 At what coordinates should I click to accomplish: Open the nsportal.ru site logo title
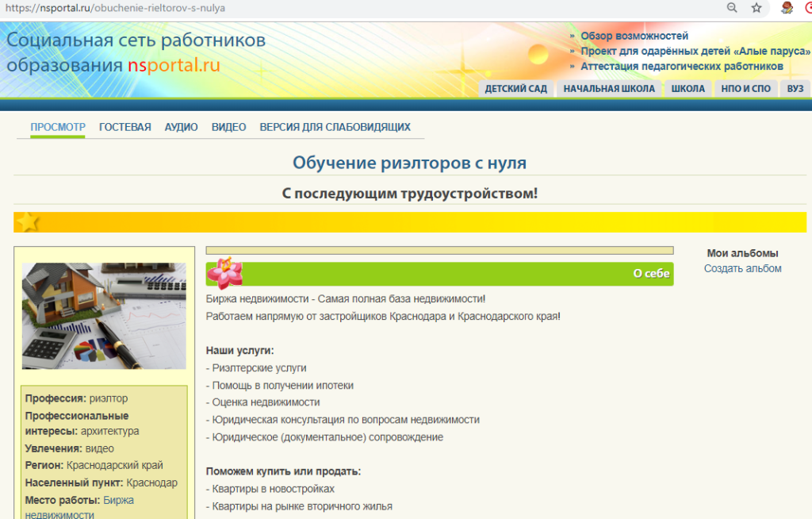point(136,52)
